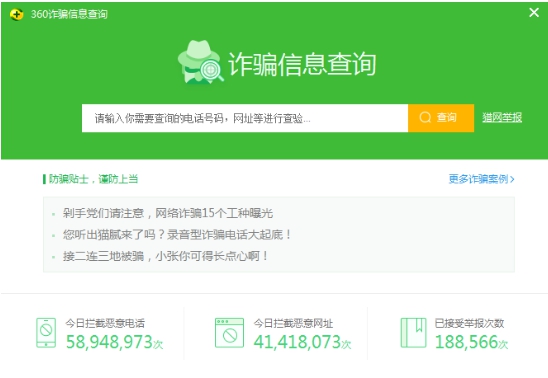Click the orange 查询 search button
This screenshot has height=378, width=548.
coord(441,118)
